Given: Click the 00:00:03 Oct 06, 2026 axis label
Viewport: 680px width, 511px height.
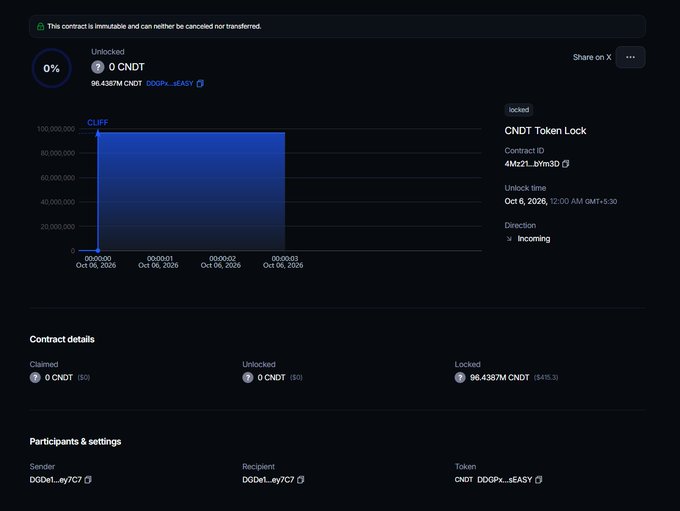Looking at the screenshot, I should coord(283,262).
